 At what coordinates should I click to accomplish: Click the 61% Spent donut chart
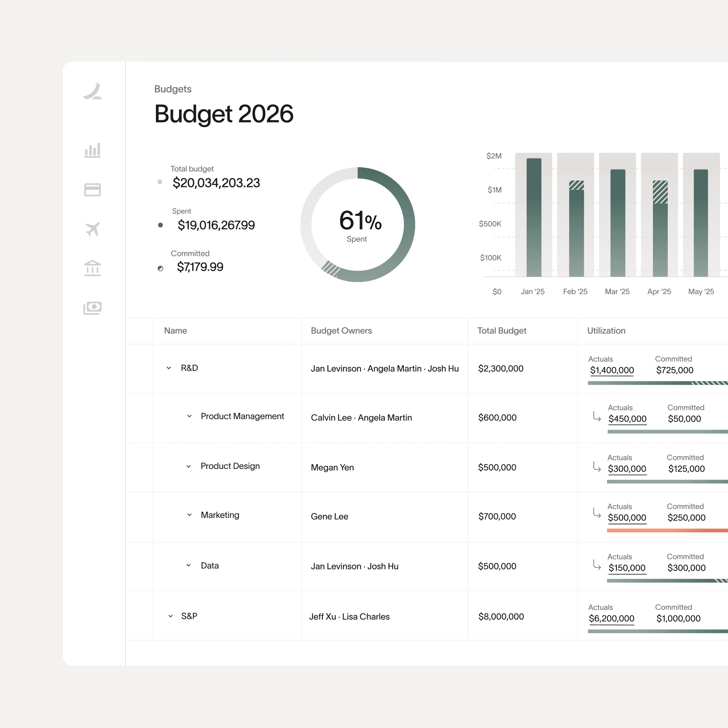click(x=358, y=224)
